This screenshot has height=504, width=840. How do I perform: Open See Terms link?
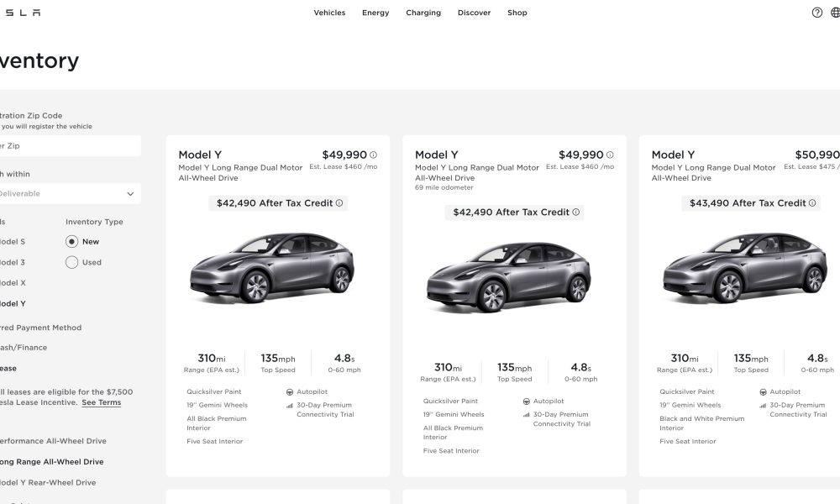tap(102, 402)
